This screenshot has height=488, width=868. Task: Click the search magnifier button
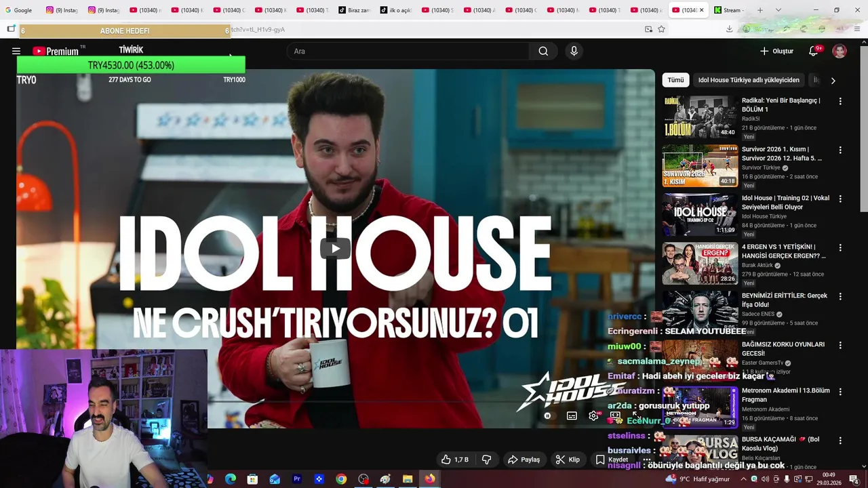(543, 51)
